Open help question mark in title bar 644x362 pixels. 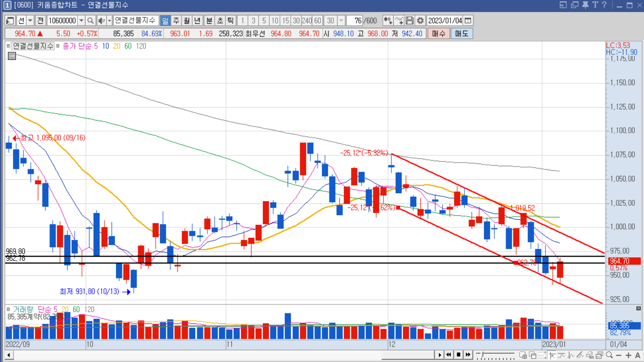pos(604,5)
